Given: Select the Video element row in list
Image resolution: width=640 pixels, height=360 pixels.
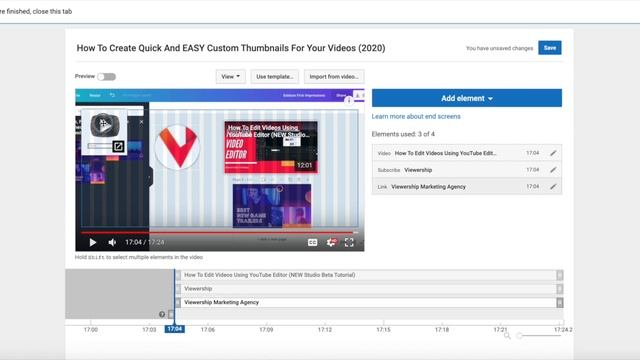Looking at the screenshot, I should (467, 153).
